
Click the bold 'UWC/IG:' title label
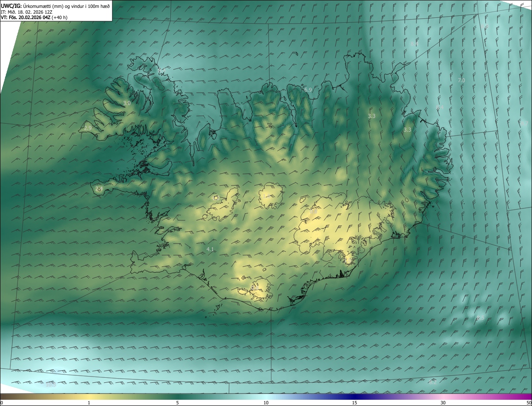point(10,5)
